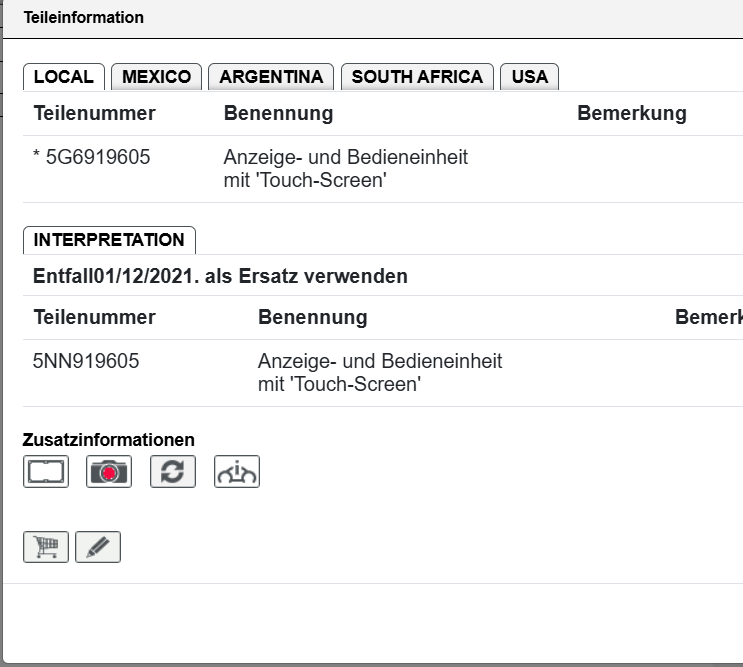Screen dimensions: 743x667
Task: Open the image frame additional info icon
Action: tap(46, 472)
